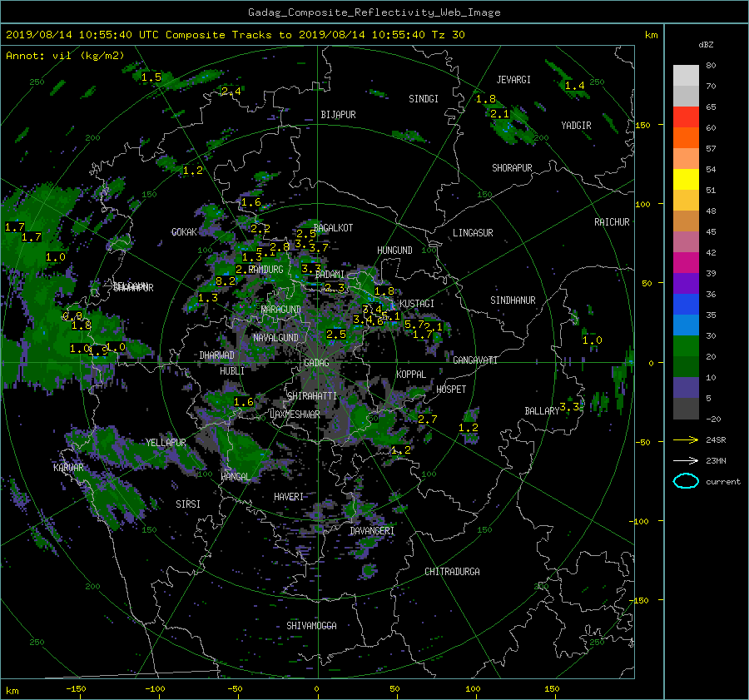This screenshot has width=749, height=700.
Task: Click the HUBLI city label
Action: (x=231, y=371)
